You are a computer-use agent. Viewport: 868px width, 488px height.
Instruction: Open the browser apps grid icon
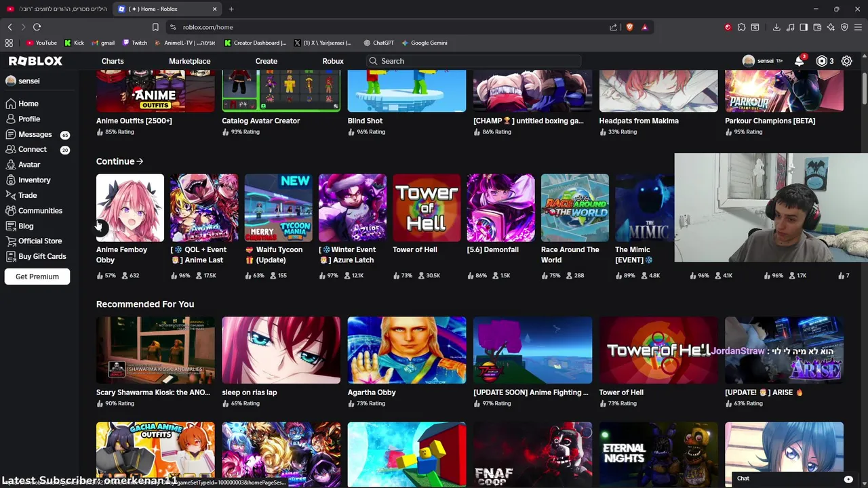point(9,43)
